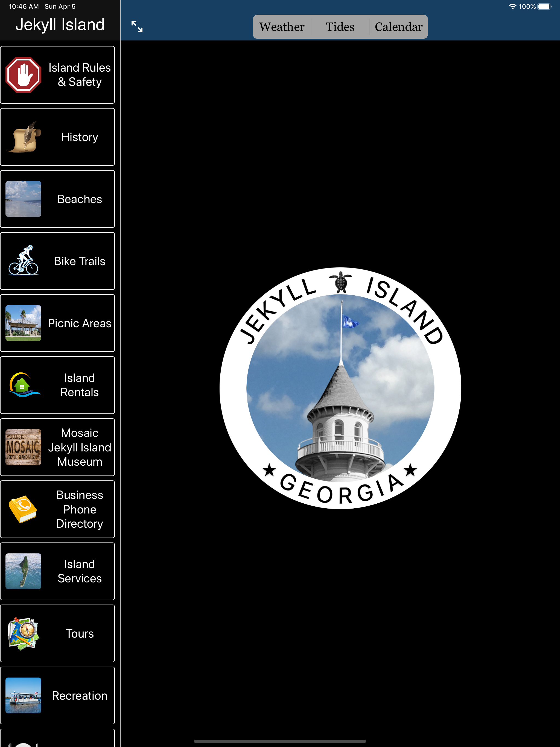Tap the Jekyll Island sidebar title

60,25
